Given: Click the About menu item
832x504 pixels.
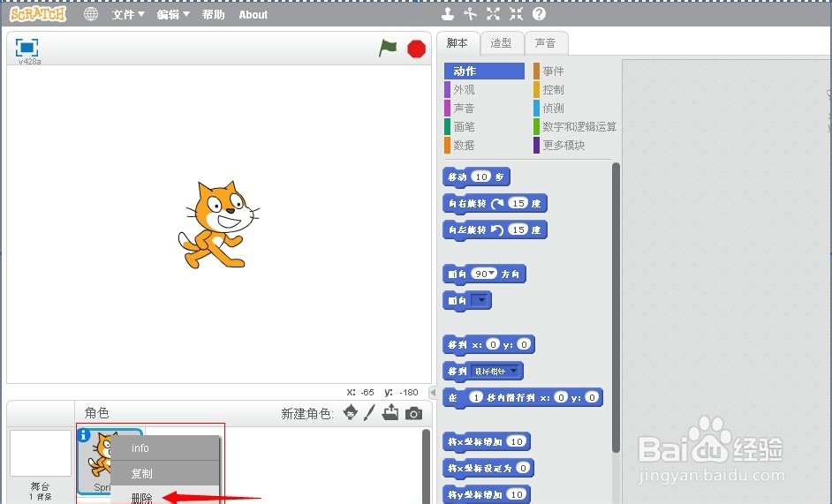Looking at the screenshot, I should click(253, 15).
